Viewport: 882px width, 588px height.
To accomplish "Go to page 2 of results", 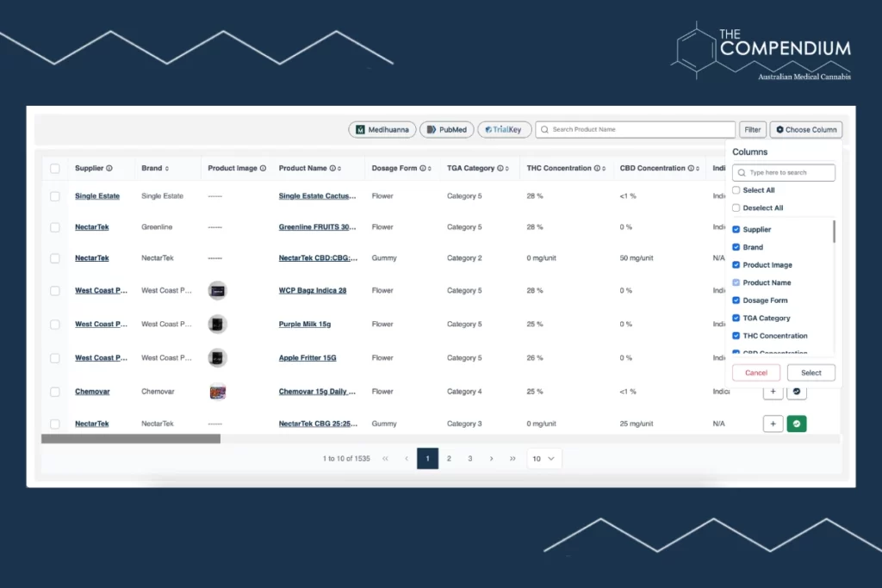I will (x=449, y=459).
